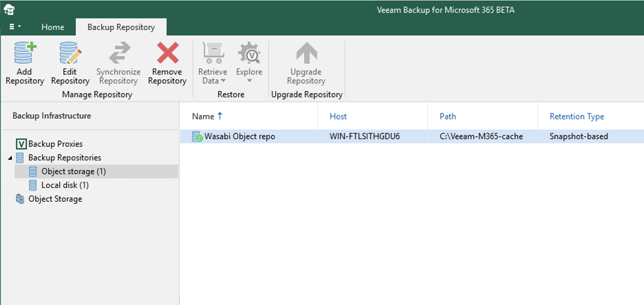Select the Backup Repositories tree node
The image size is (644, 305).
(65, 158)
